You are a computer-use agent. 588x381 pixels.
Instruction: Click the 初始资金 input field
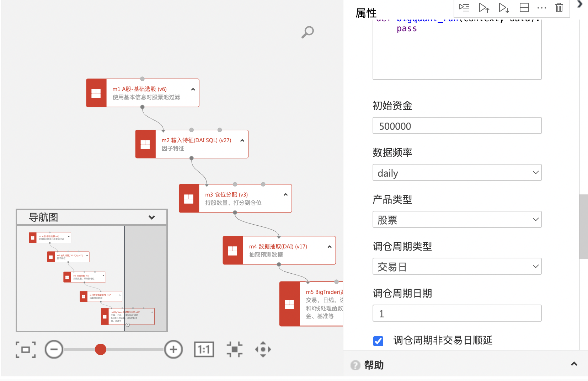[457, 126]
